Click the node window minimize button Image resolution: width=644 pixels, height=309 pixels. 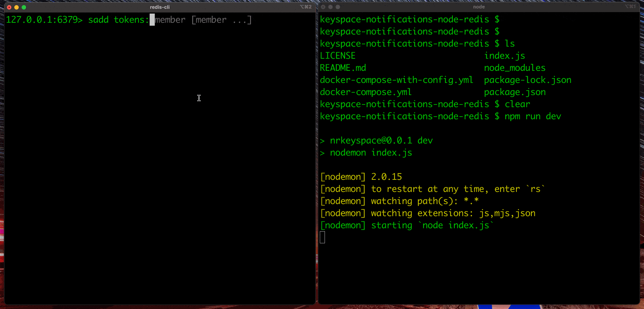(330, 7)
